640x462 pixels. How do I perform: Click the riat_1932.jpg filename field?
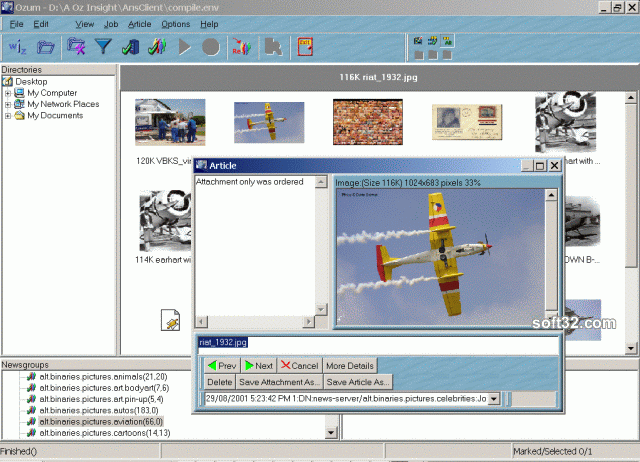click(x=378, y=343)
